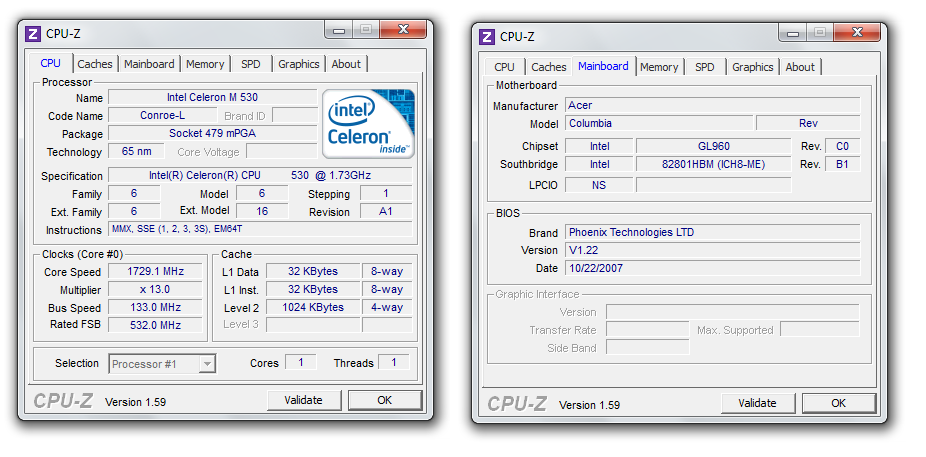Screen dimensions: 926x457
Task: Click Rated FSB value 532.0 MHz
Action: pyautogui.click(x=155, y=325)
